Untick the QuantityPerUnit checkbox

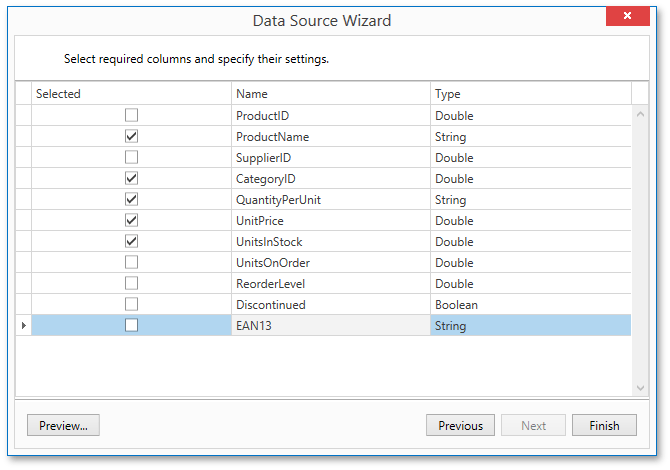131,199
